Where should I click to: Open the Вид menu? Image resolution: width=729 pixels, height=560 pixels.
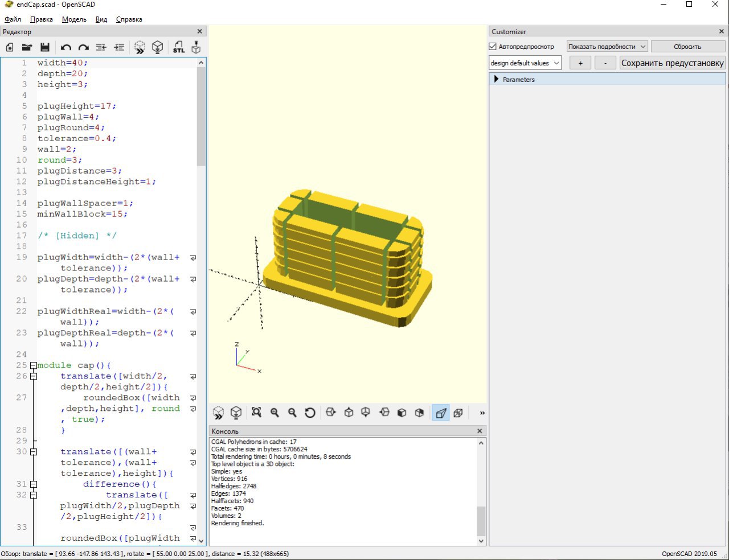coord(101,19)
